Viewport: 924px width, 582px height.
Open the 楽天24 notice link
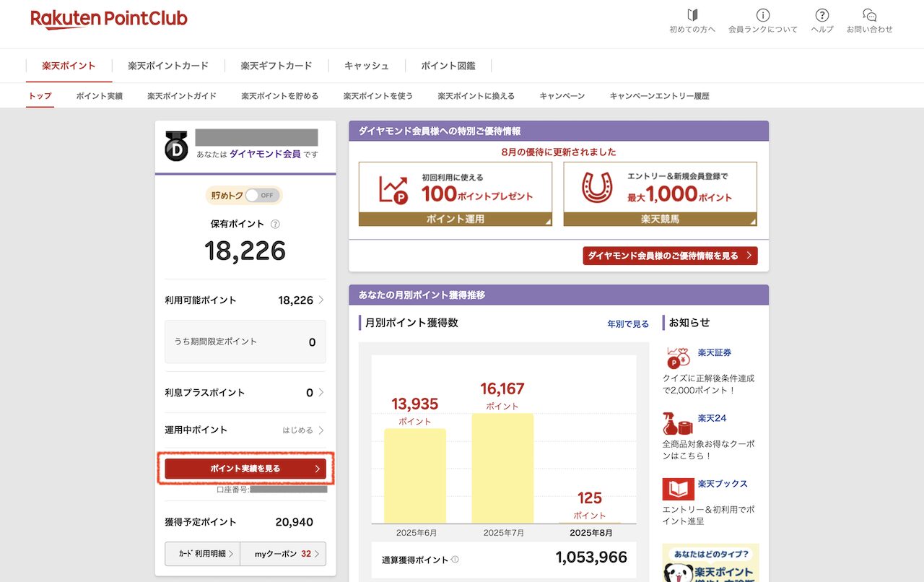712,418
